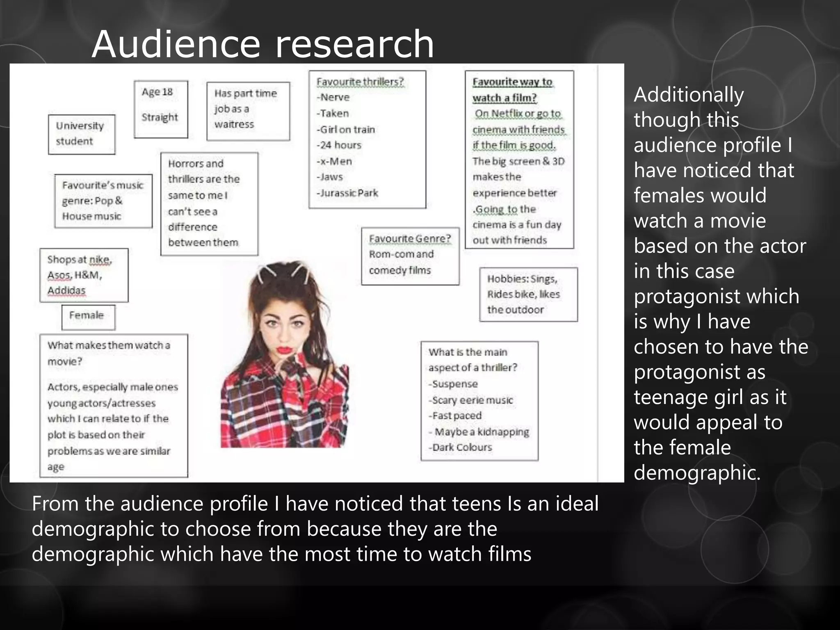Viewport: 840px width, 630px height.
Task: Select the 'Favourite Genre?' heading
Action: [410, 239]
